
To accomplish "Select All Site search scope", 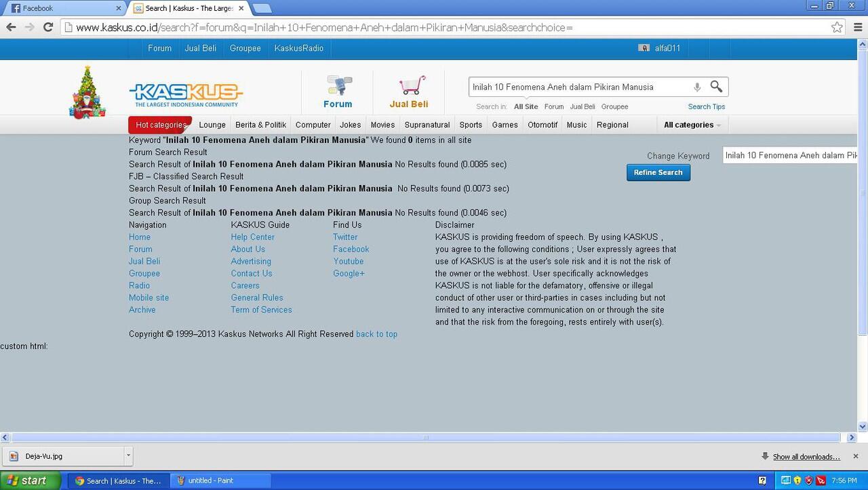I will point(526,106).
